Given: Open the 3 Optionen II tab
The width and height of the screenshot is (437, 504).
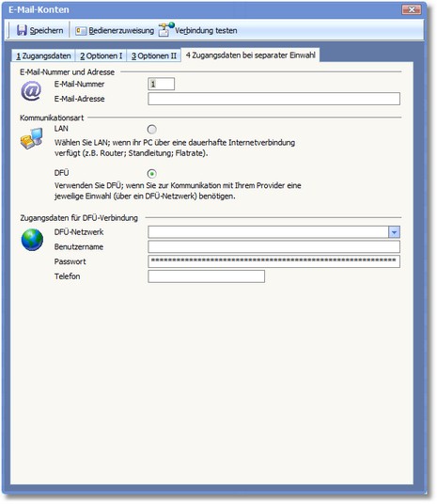Looking at the screenshot, I should click(x=154, y=55).
